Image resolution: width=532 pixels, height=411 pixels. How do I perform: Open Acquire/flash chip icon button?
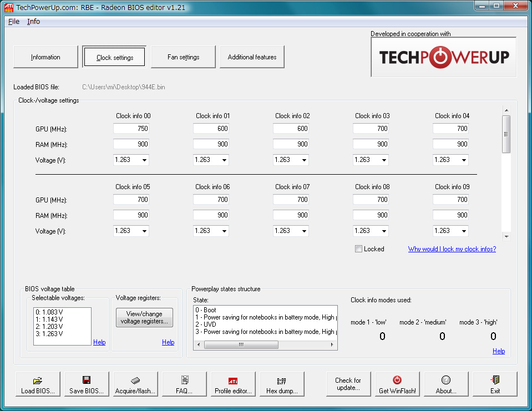click(135, 384)
